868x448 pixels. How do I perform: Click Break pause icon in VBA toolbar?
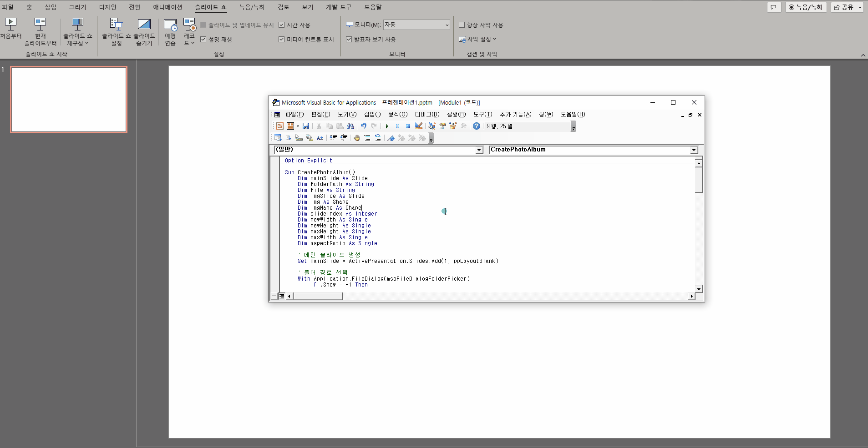coord(397,126)
